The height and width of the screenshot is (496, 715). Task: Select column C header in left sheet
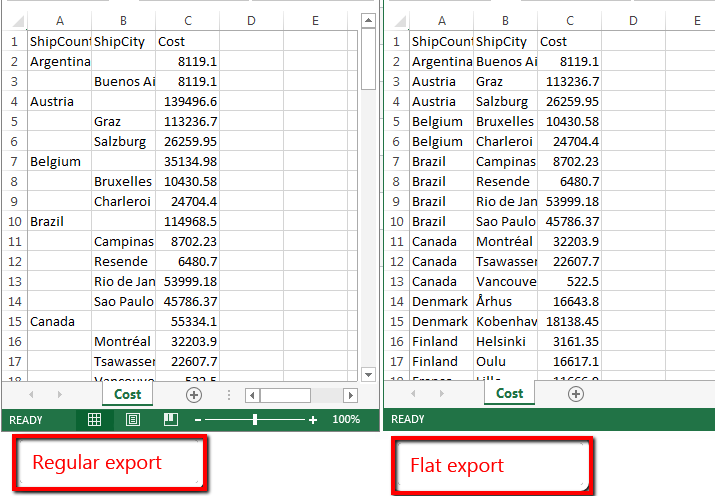coord(188,21)
